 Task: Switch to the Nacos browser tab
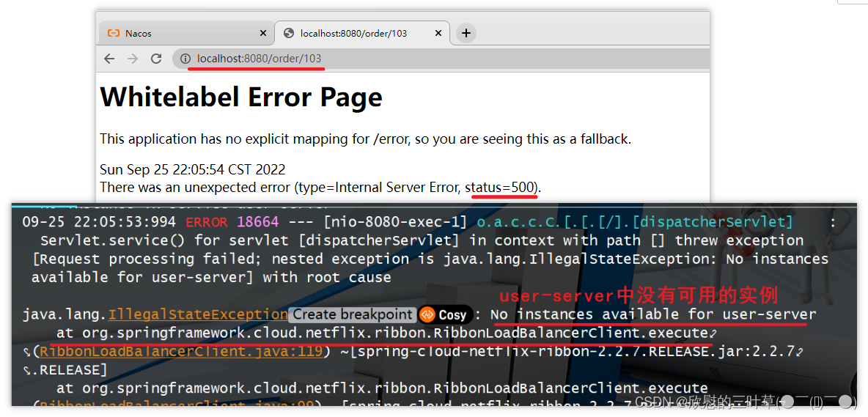[x=186, y=33]
